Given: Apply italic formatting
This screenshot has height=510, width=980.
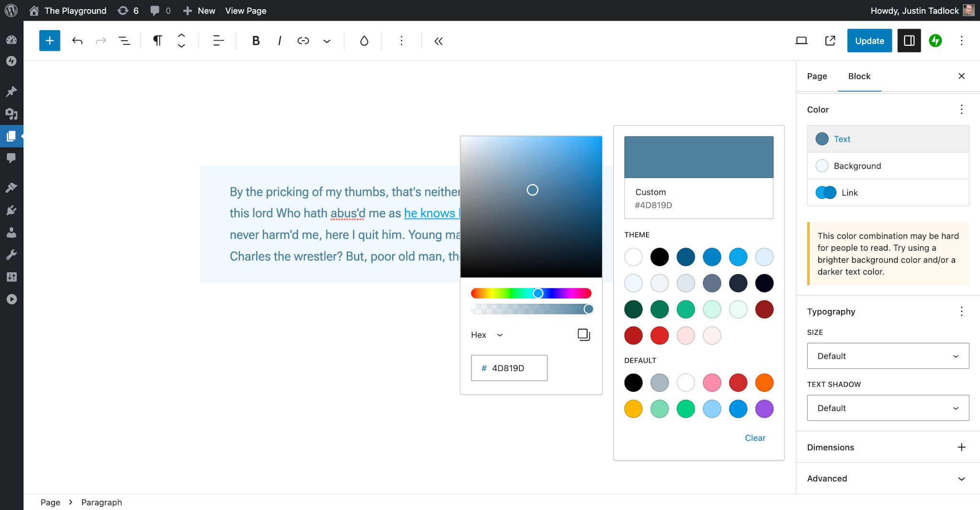Looking at the screenshot, I should click(x=279, y=41).
